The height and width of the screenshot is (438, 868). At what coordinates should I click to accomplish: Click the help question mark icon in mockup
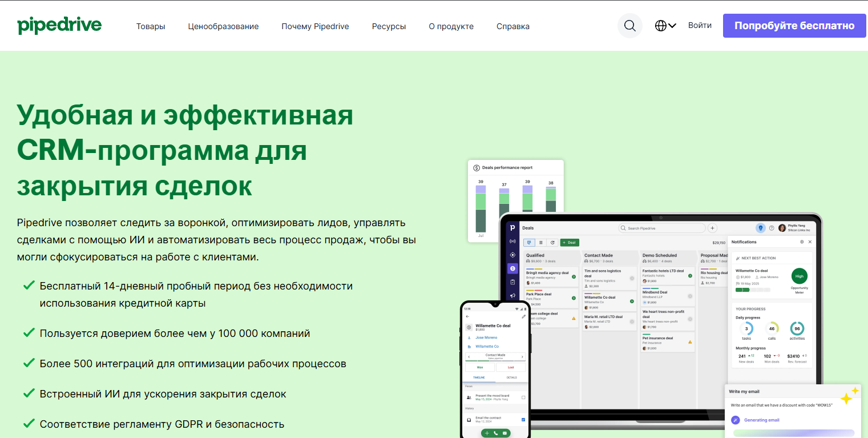point(772,228)
